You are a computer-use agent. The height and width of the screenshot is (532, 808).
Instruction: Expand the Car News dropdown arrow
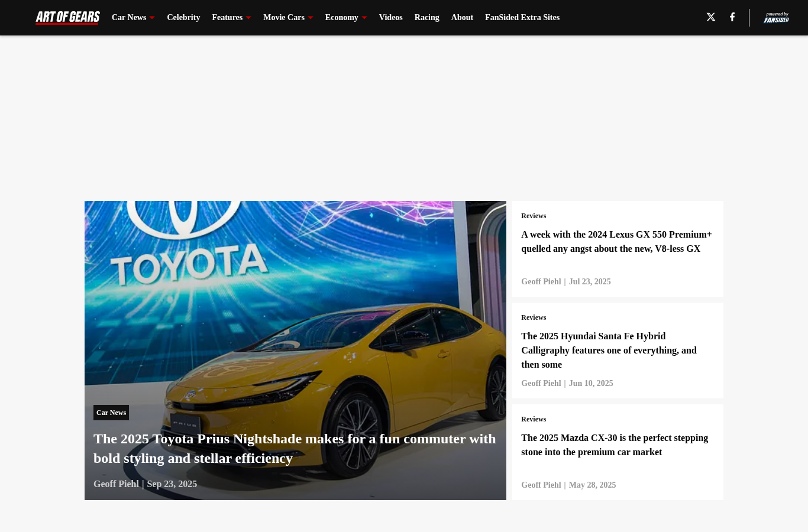click(152, 18)
